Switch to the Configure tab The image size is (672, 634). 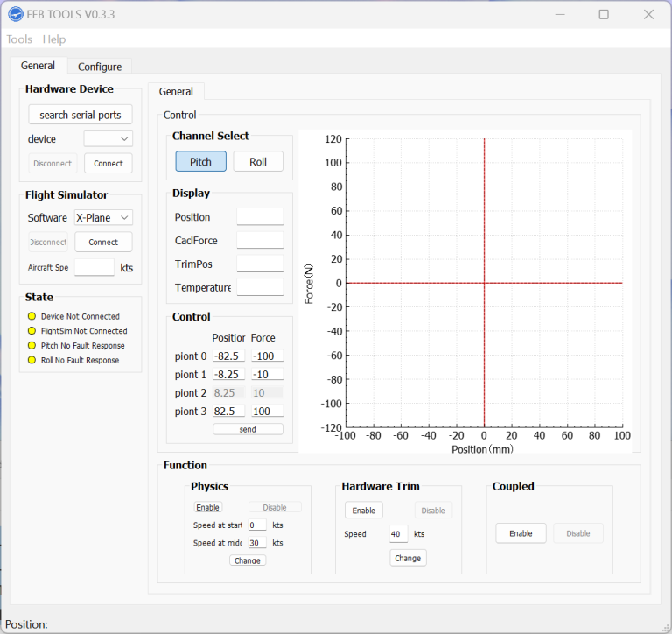[x=100, y=67]
